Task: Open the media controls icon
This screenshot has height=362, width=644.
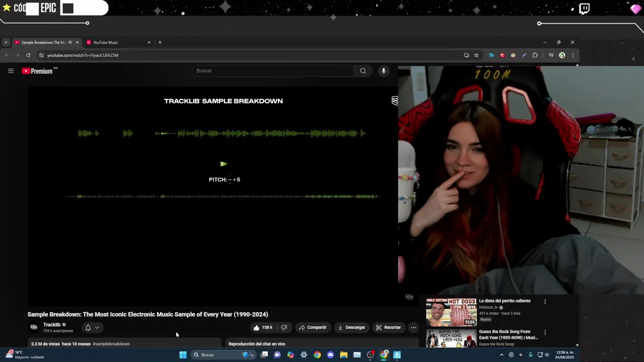Action: click(551, 55)
